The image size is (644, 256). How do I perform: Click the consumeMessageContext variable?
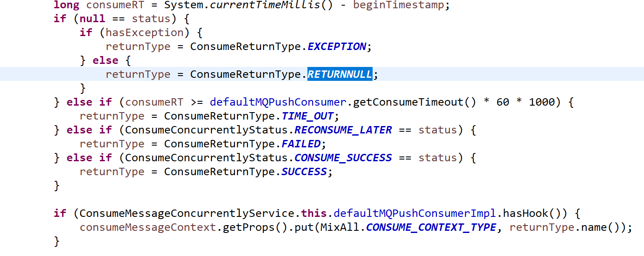pos(148,227)
